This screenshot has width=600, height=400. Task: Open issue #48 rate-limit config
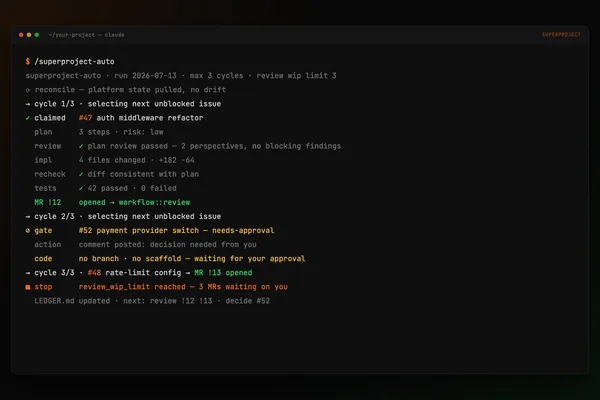(x=134, y=273)
